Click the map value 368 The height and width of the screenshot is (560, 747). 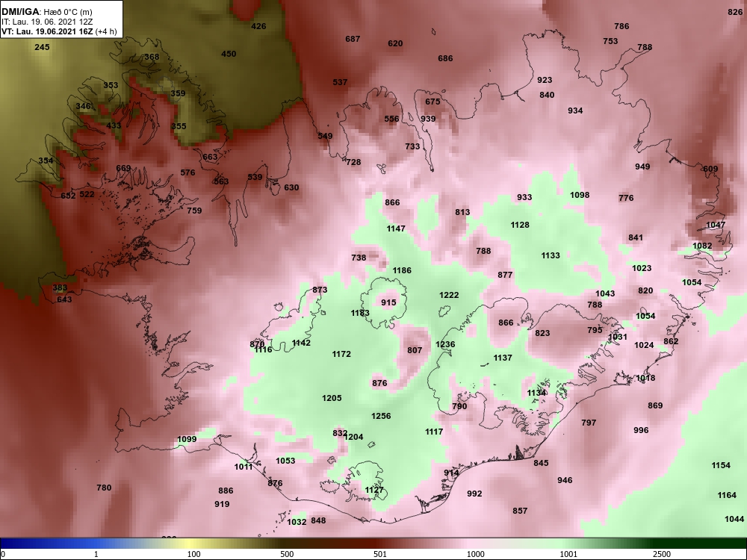click(x=152, y=57)
